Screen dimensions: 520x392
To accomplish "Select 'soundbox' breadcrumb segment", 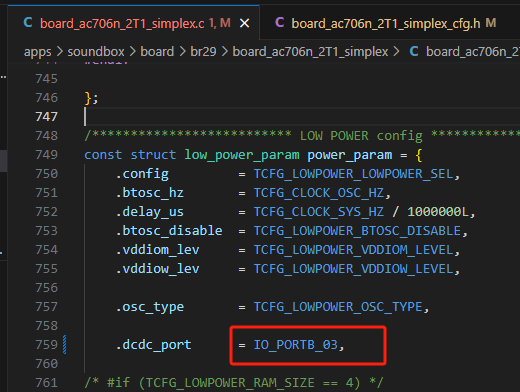I will 96,52.
